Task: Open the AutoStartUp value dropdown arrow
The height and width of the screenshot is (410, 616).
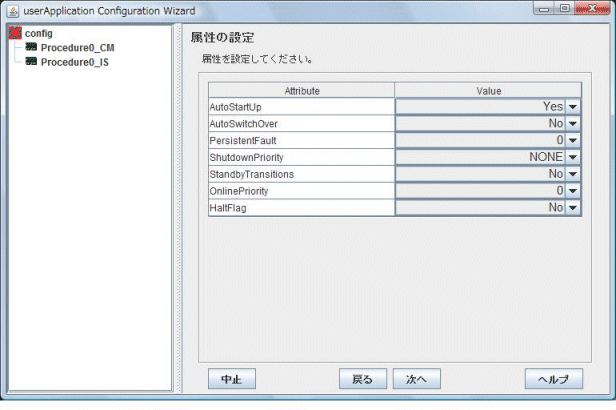Action: pyautogui.click(x=573, y=107)
